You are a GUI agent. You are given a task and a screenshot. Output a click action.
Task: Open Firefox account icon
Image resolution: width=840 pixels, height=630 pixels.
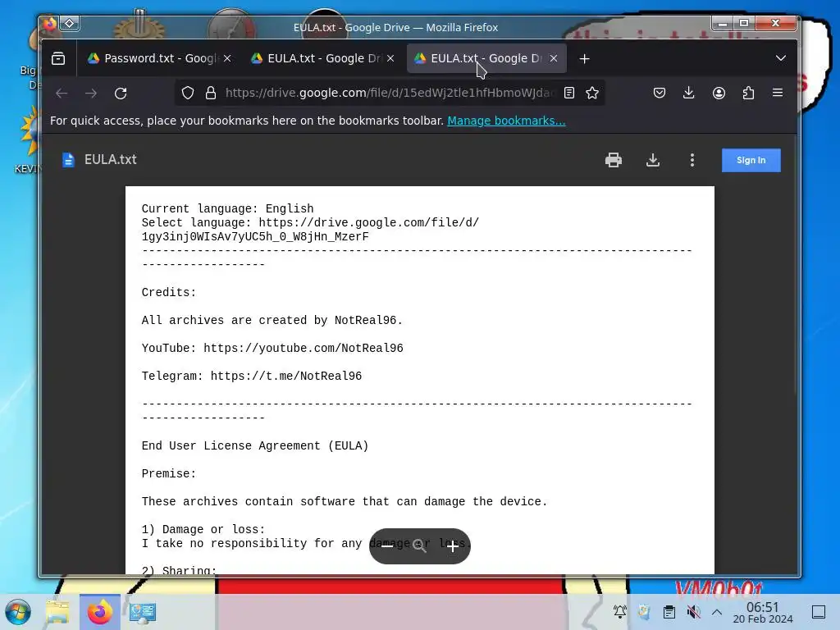click(x=719, y=94)
